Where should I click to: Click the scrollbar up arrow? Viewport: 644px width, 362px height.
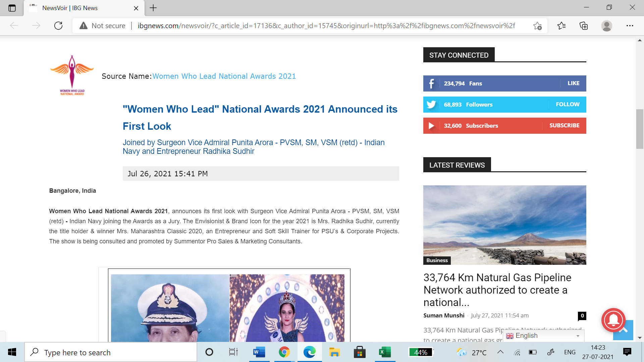pos(640,40)
